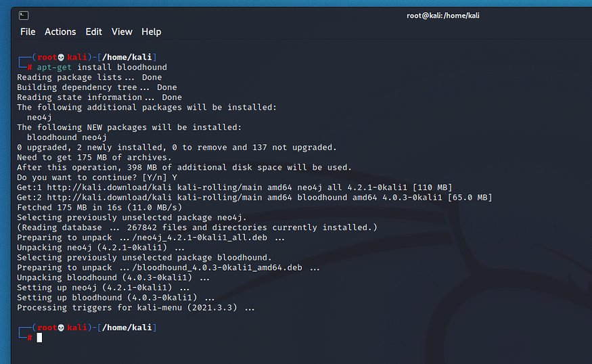Open the Edit menu
592x364 pixels.
coord(93,32)
